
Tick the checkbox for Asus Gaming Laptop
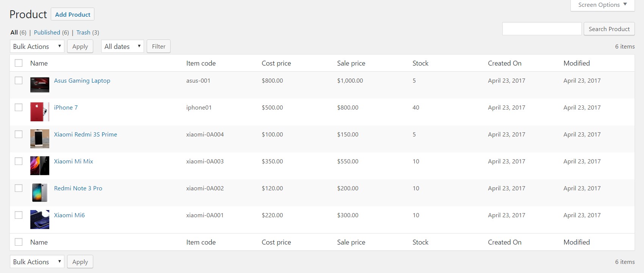pos(19,81)
